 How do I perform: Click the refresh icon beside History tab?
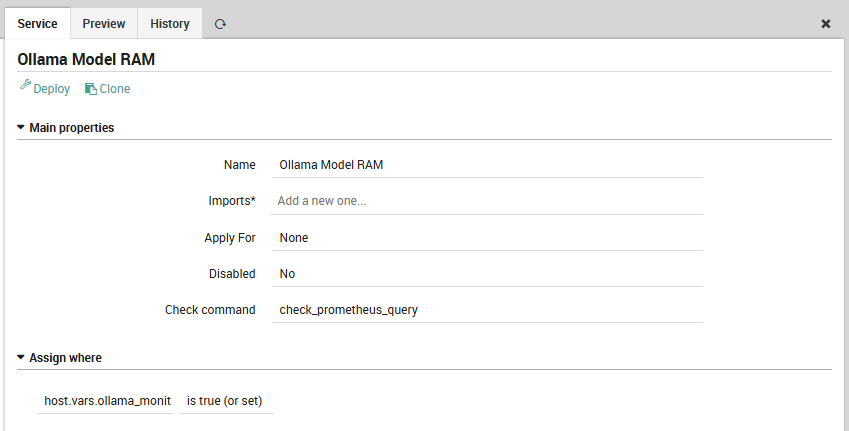220,24
